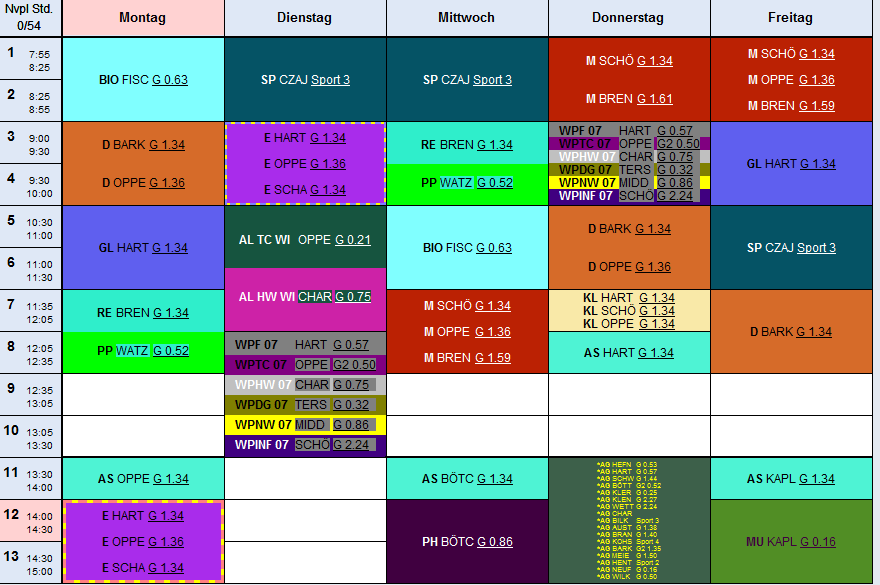Click the Montag column header
This screenshot has width=880, height=585.
click(x=142, y=18)
